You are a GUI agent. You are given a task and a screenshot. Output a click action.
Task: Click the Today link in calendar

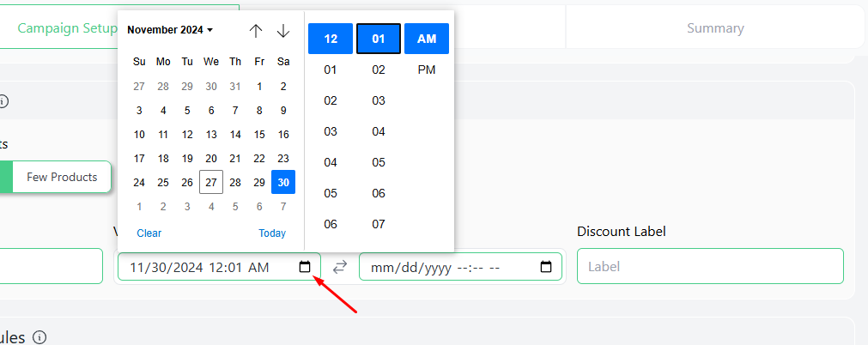272,233
